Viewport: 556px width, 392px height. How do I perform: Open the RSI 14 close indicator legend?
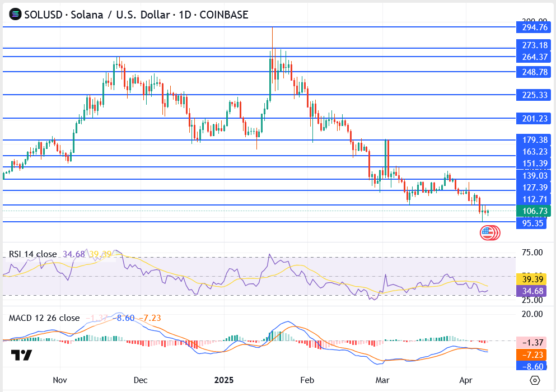32,254
